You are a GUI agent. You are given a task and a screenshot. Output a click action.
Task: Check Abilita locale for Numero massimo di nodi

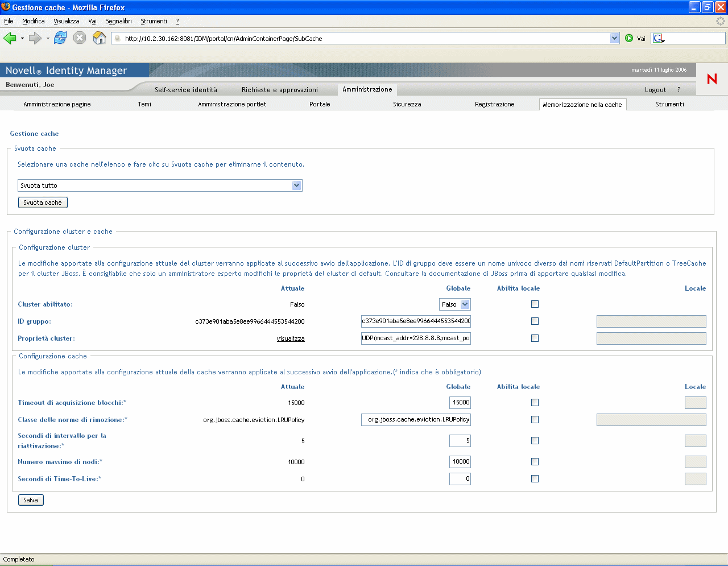coord(535,462)
